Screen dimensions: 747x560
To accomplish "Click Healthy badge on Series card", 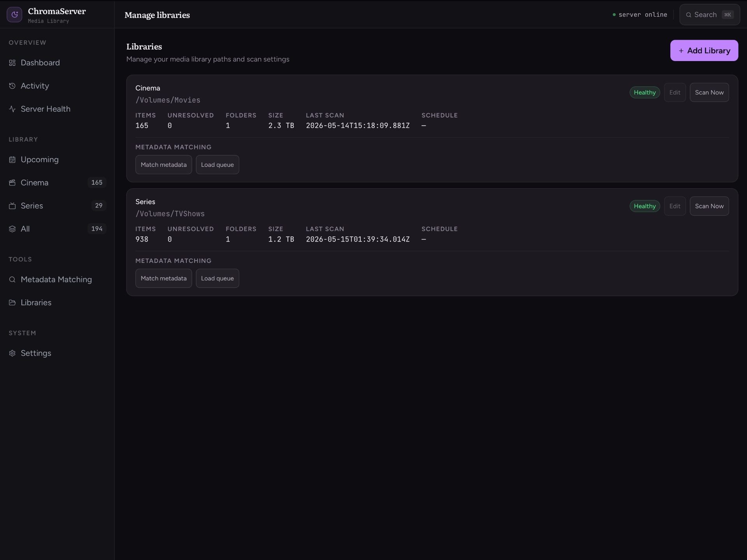I will pos(645,206).
